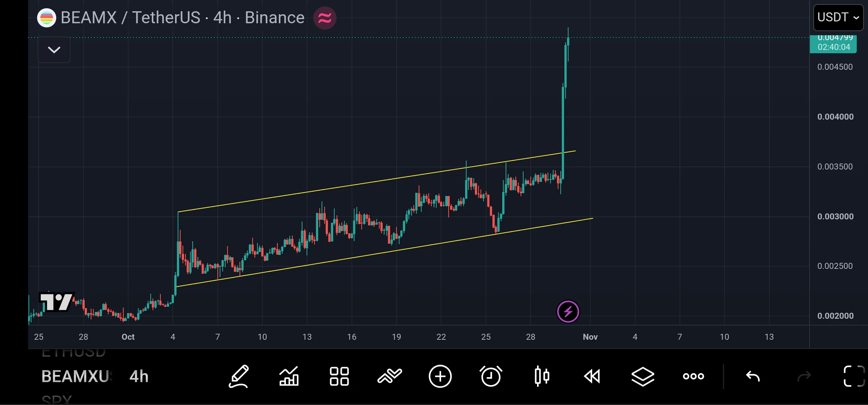868x405 pixels.
Task: Undo the last action with the undo arrow
Action: (753, 376)
